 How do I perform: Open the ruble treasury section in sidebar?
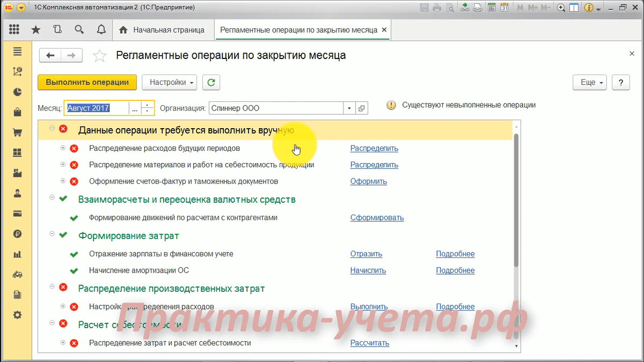click(17, 234)
